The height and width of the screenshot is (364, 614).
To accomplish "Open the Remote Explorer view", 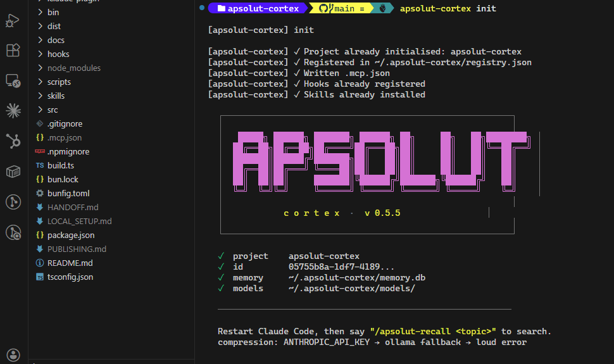I will click(13, 81).
